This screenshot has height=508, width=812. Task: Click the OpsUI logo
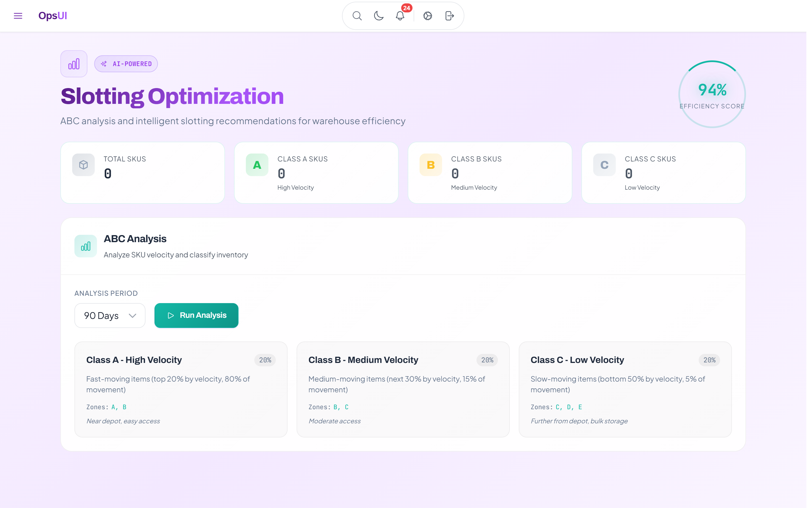[x=53, y=16]
